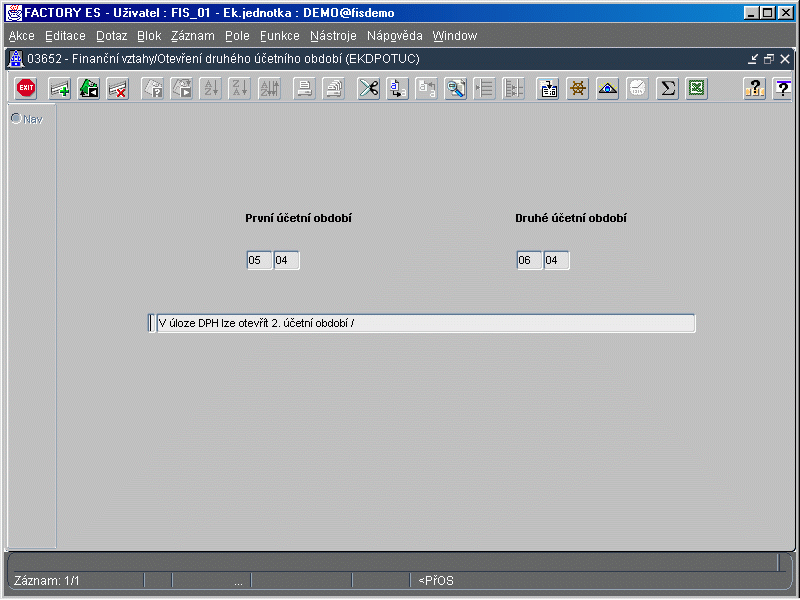Click the scissors cut icon
800x600 pixels.
click(368, 88)
